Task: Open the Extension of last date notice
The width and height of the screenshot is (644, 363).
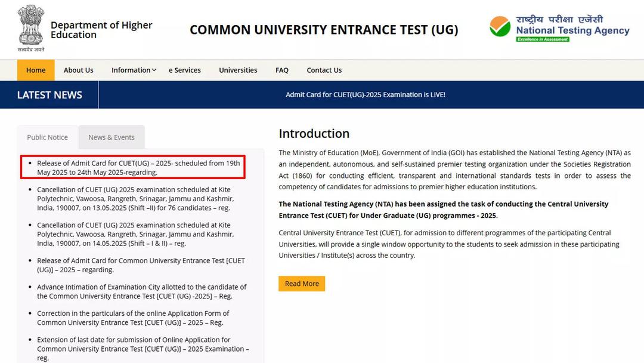Action: [143, 349]
